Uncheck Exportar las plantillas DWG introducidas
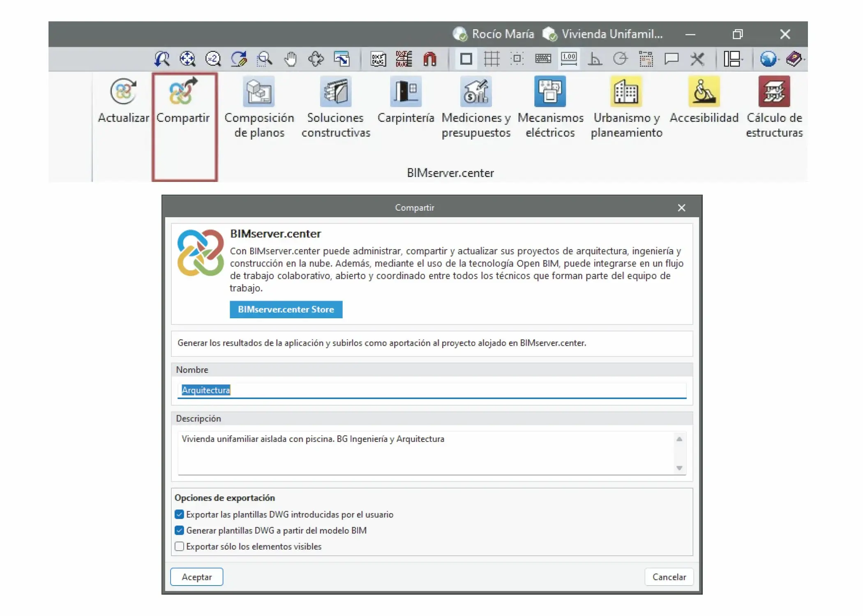This screenshot has height=616, width=863. click(179, 515)
